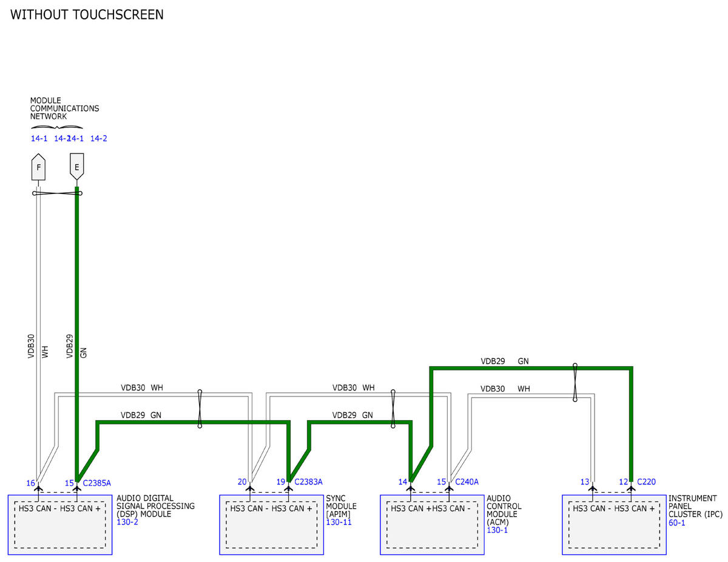Open the C220 connector link
This screenshot has width=728, height=562.
pos(646,482)
